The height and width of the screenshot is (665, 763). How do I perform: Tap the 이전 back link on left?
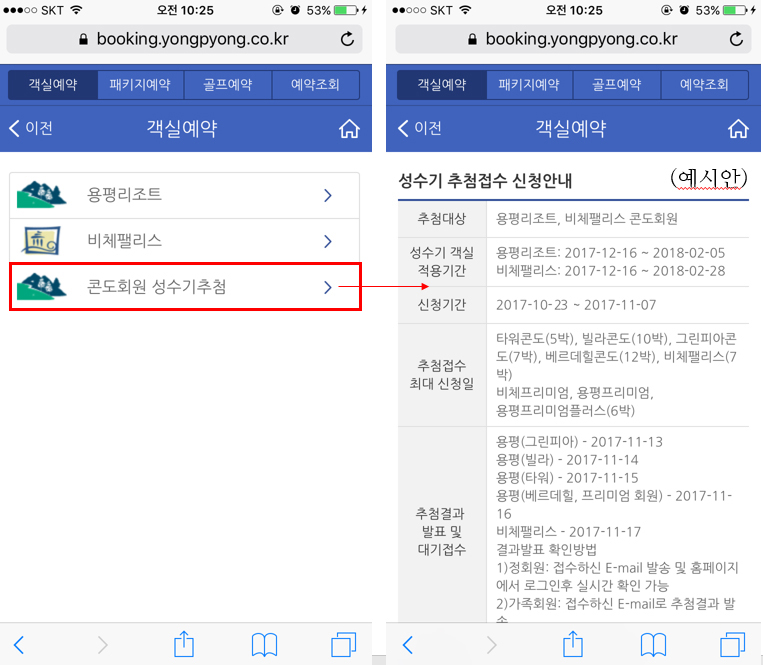click(x=31, y=128)
